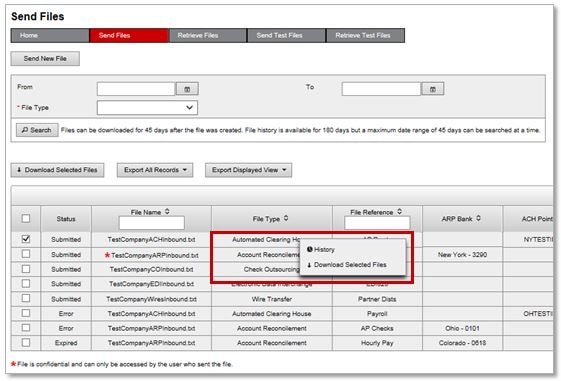The image size is (561, 381).
Task: Expand the Export All Records menu
Action: coord(155,170)
